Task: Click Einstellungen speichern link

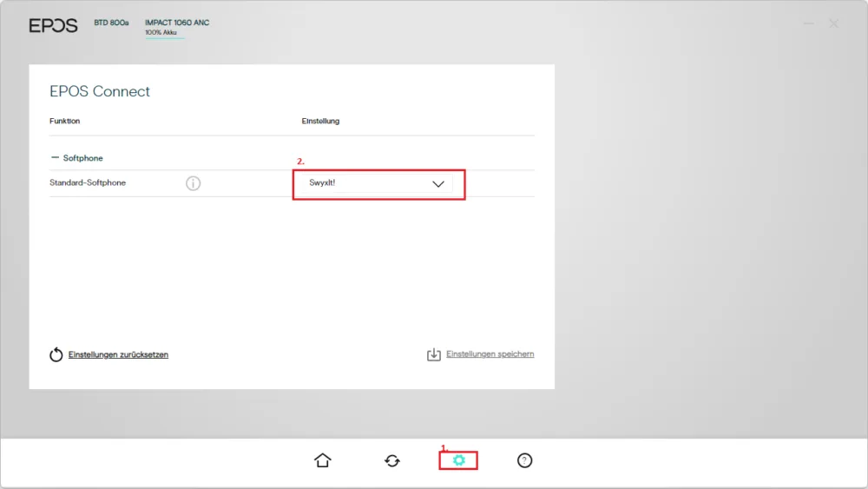Action: 490,354
